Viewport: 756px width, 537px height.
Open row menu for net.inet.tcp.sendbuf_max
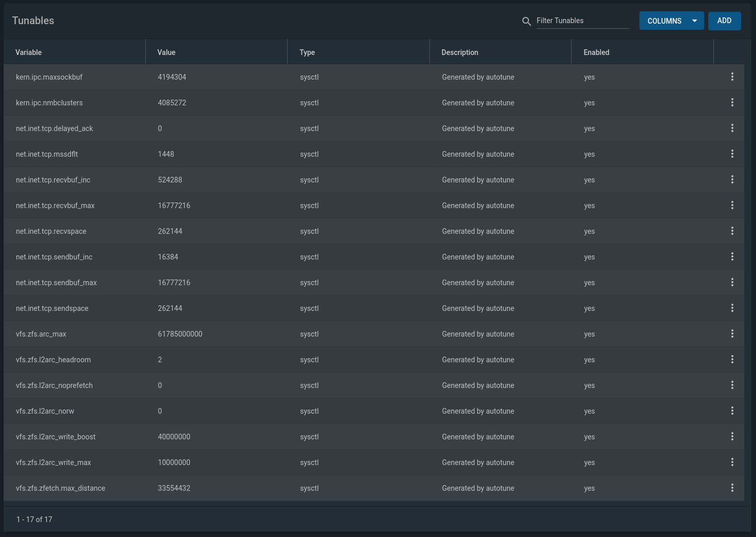732,283
